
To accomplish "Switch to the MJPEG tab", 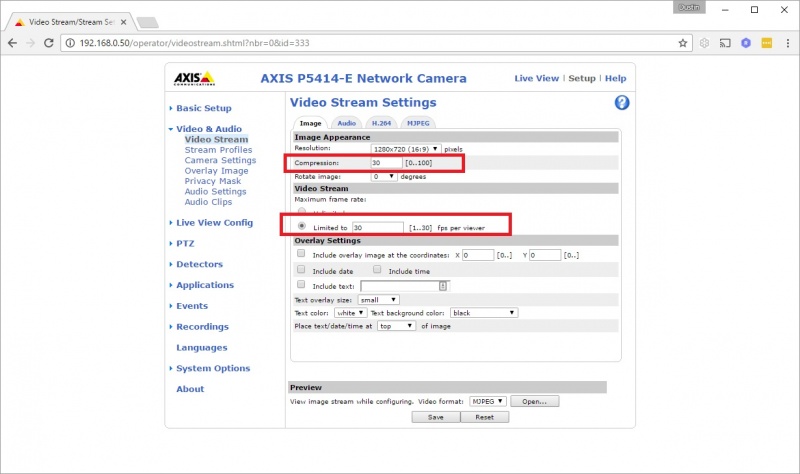I will pos(418,123).
